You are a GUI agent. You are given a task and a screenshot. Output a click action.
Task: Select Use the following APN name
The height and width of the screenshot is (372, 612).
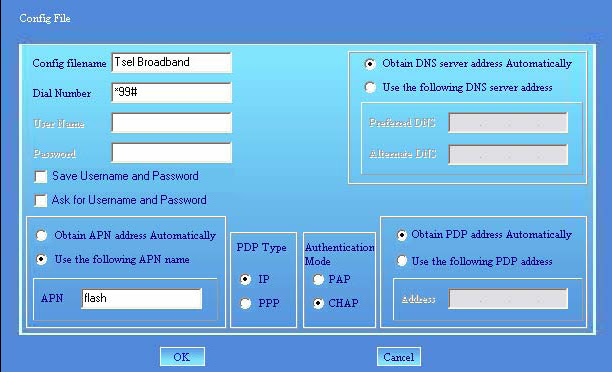coord(41,259)
